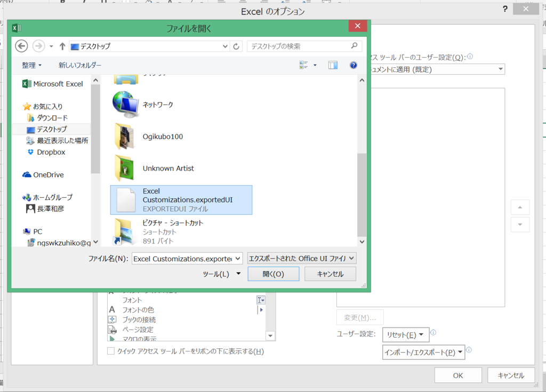This screenshot has width=546, height=392.
Task: Refresh the desktop folder listing
Action: click(x=236, y=46)
